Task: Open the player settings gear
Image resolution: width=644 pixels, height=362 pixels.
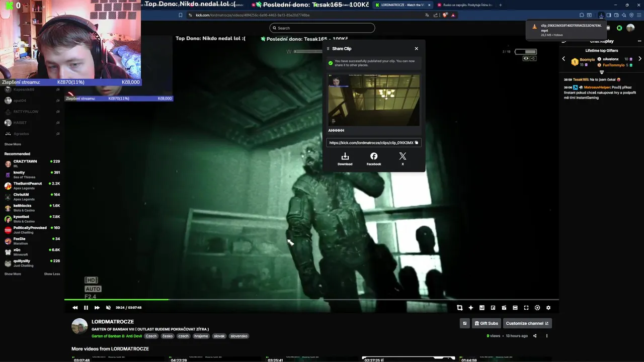Action: (x=548, y=308)
